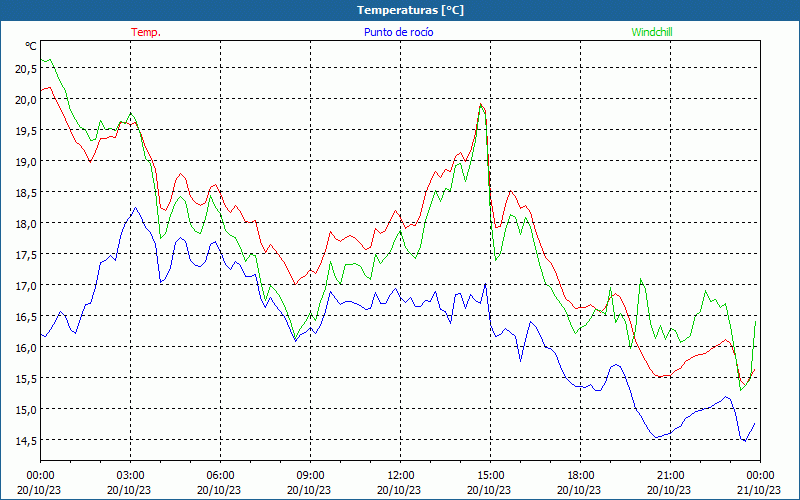Screen dimensions: 800x500
Task: Click the '15,5' y-axis value
Action: [26, 379]
